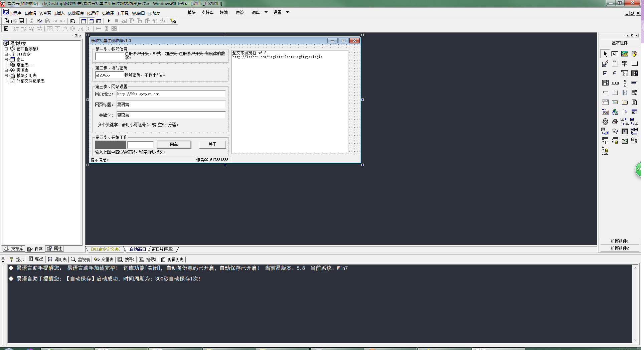Screen dimensions: 644x350
Task: Expand the Dll命令 tree node
Action: [6, 54]
